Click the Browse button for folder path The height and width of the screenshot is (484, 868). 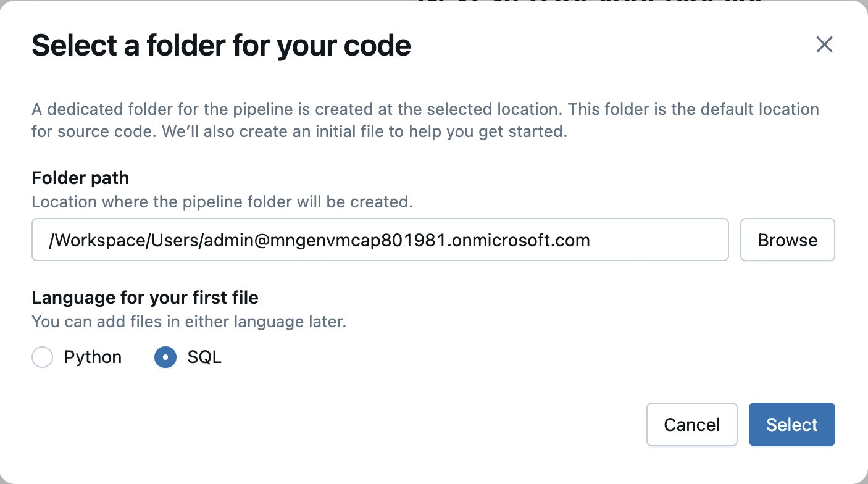pos(787,240)
